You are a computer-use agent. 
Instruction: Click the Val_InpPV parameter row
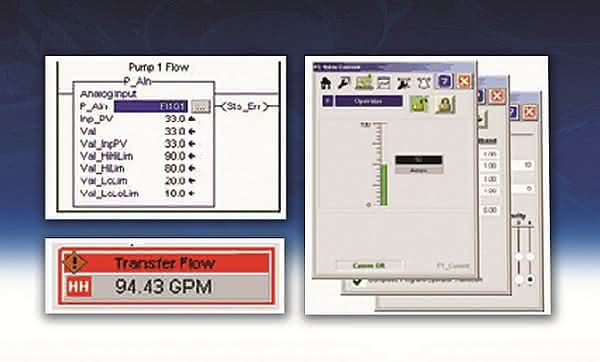point(138,144)
